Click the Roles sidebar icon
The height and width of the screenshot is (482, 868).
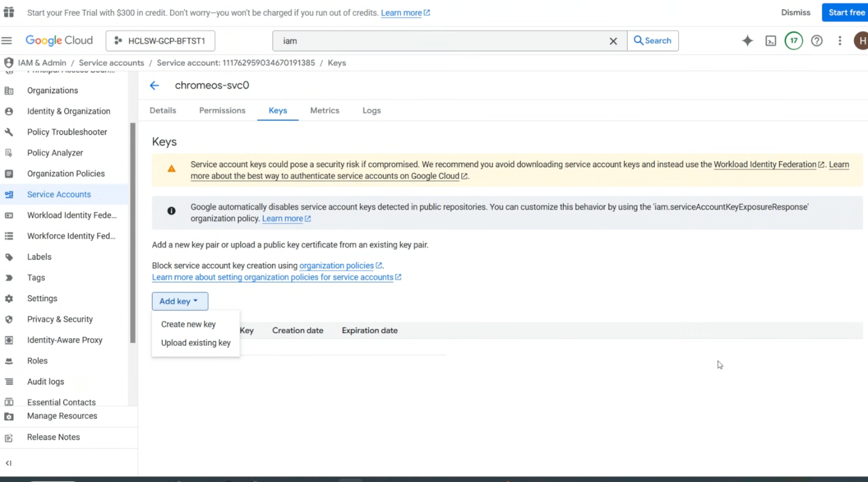[9, 361]
